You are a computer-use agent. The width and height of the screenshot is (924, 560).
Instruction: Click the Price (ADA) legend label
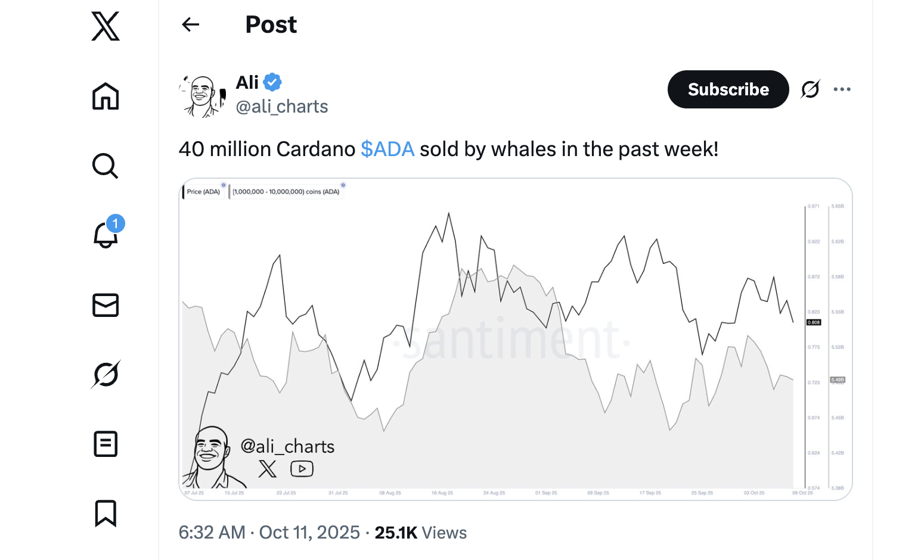203,192
